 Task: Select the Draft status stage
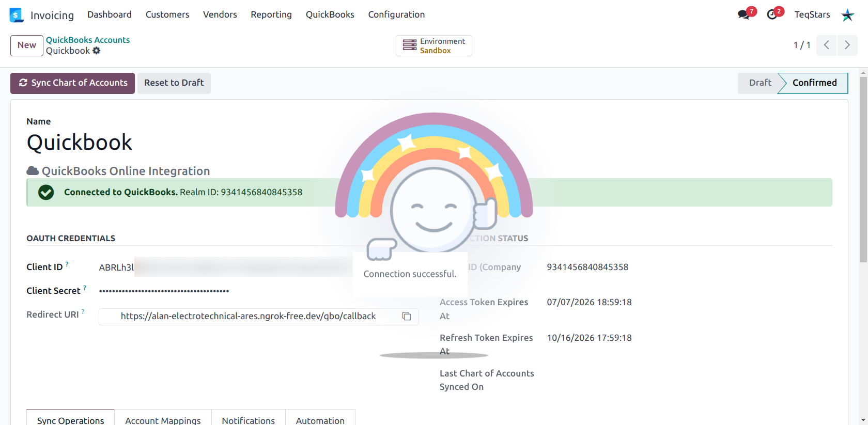click(760, 83)
